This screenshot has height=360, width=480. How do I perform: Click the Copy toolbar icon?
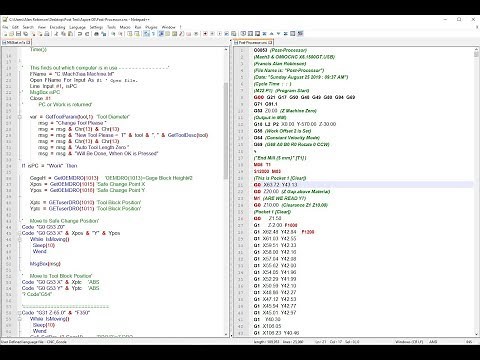pyautogui.click(x=63, y=34)
